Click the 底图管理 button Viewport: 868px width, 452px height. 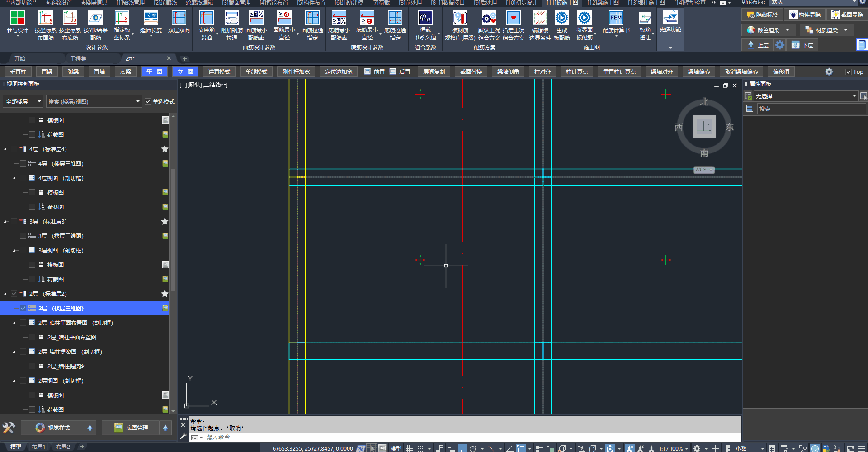131,428
